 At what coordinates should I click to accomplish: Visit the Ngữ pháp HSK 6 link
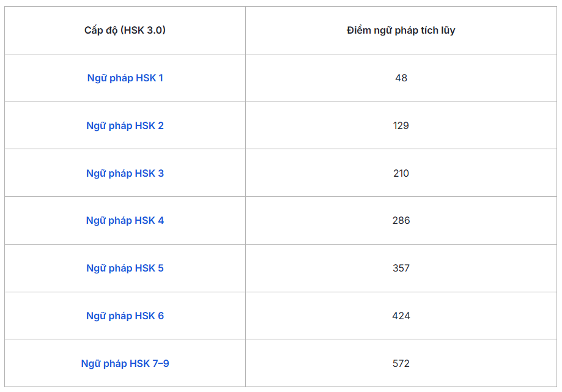coord(125,316)
